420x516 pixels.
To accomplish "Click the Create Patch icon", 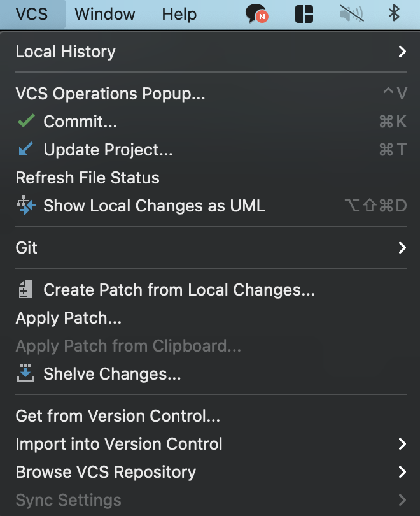I will pos(26,290).
